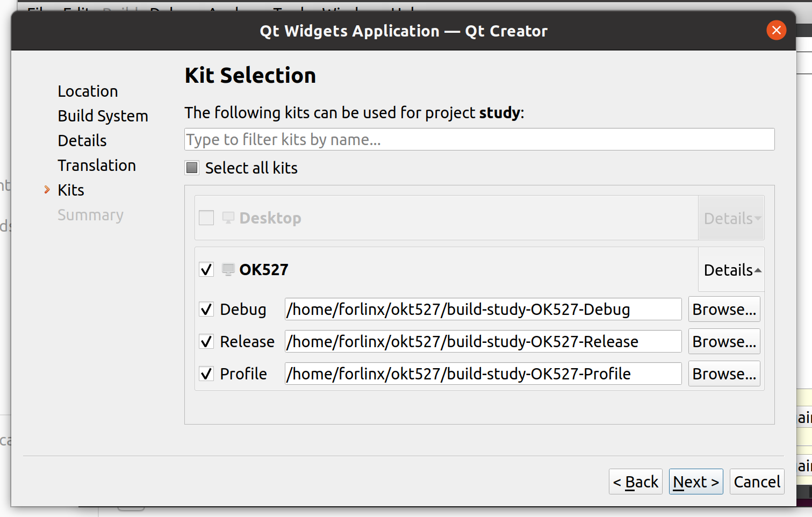Go back with the Back button
Viewport: 812px width, 517px height.
point(636,482)
